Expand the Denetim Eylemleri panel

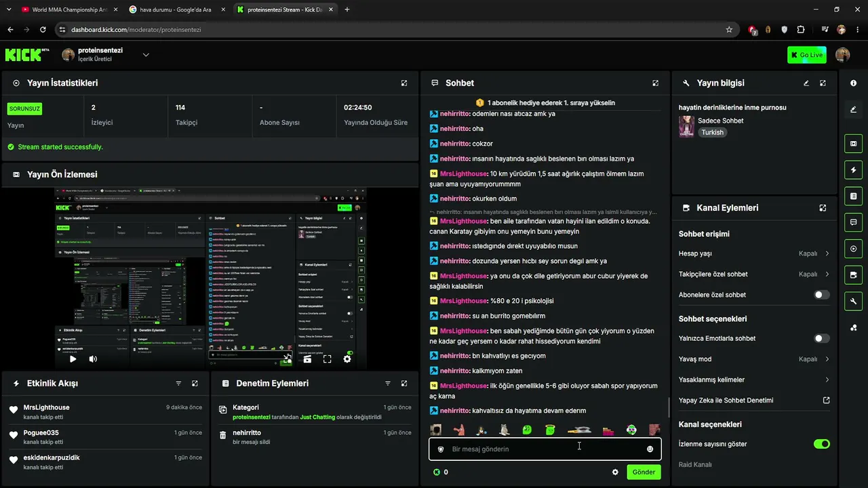(404, 384)
